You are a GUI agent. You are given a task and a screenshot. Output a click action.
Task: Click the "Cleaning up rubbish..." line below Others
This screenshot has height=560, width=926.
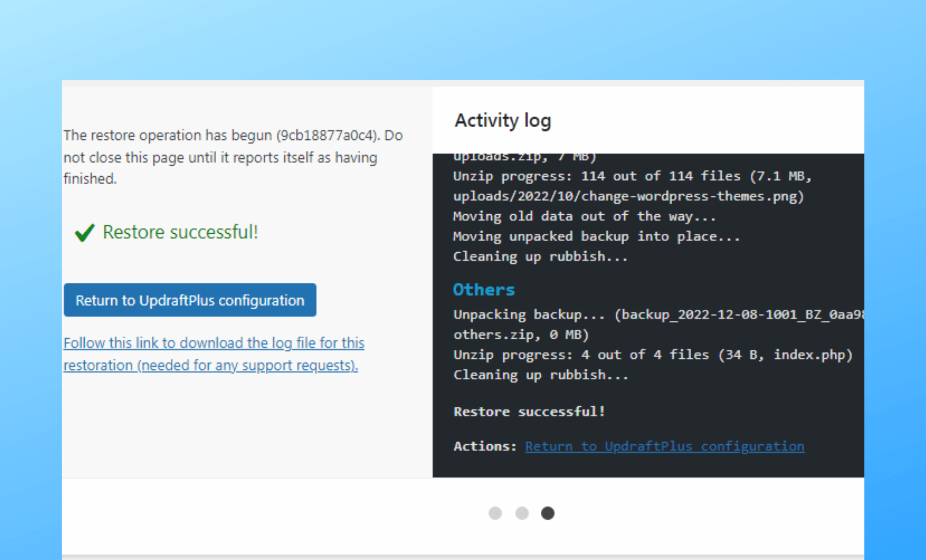pos(541,375)
